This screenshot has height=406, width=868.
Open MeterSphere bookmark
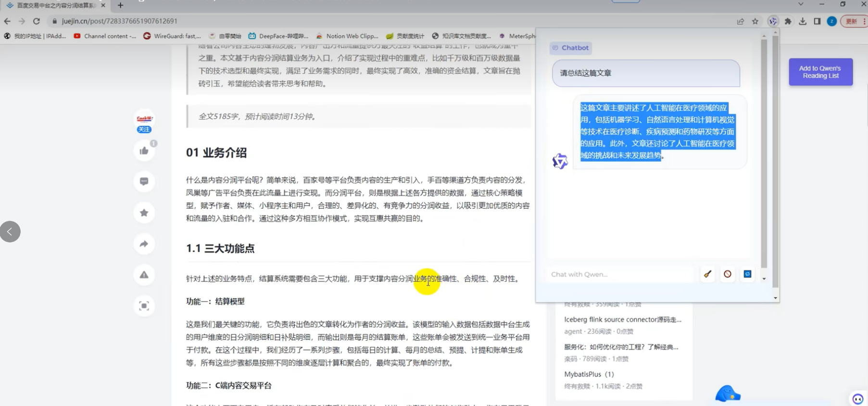(x=517, y=36)
